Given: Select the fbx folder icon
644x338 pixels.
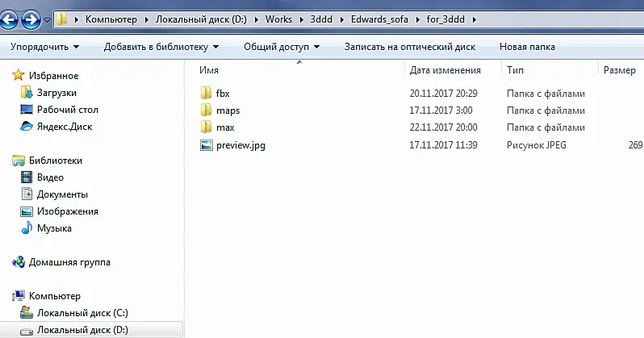Looking at the screenshot, I should pos(206,94).
